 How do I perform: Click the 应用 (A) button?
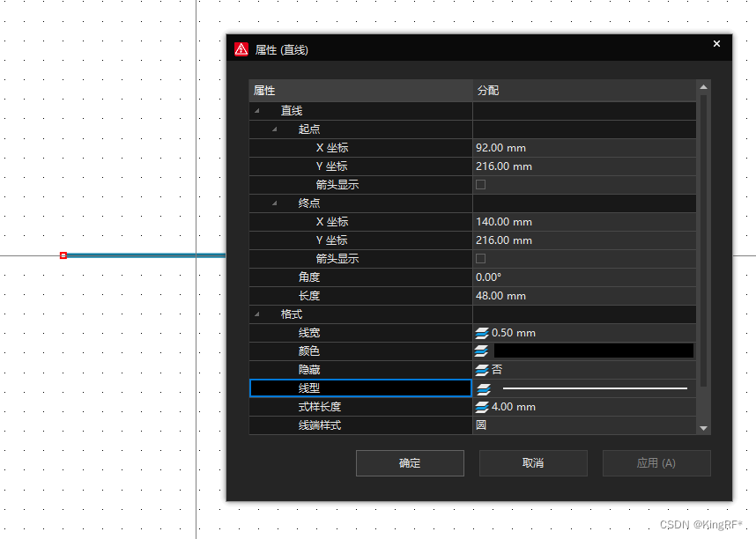tap(656, 463)
